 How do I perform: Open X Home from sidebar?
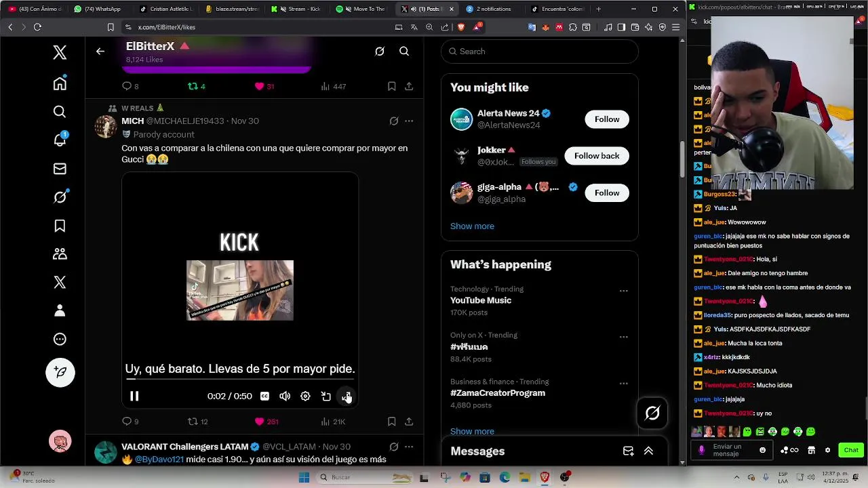(x=60, y=83)
